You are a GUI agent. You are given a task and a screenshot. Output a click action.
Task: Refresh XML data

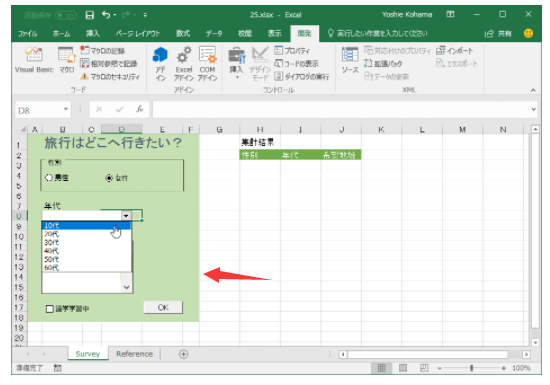(387, 76)
